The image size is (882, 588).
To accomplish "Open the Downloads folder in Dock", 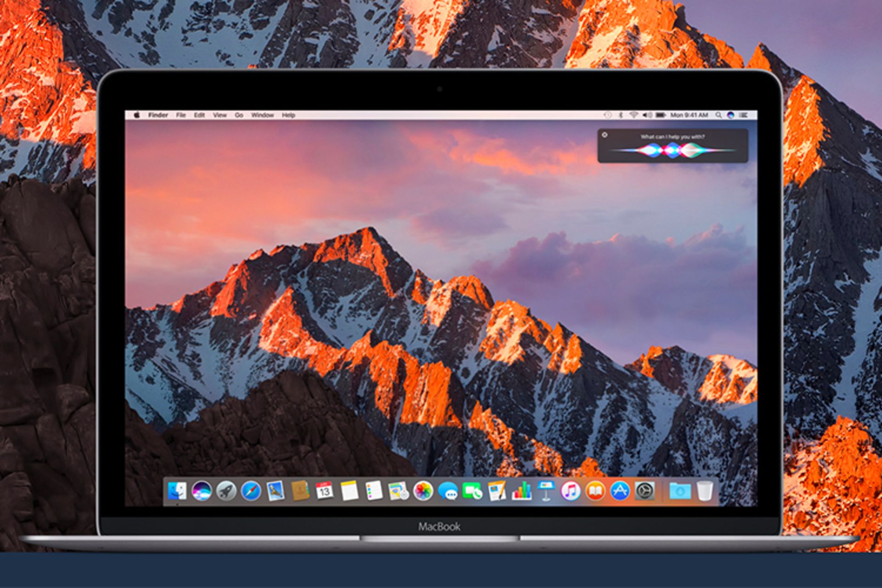I will tap(680, 491).
